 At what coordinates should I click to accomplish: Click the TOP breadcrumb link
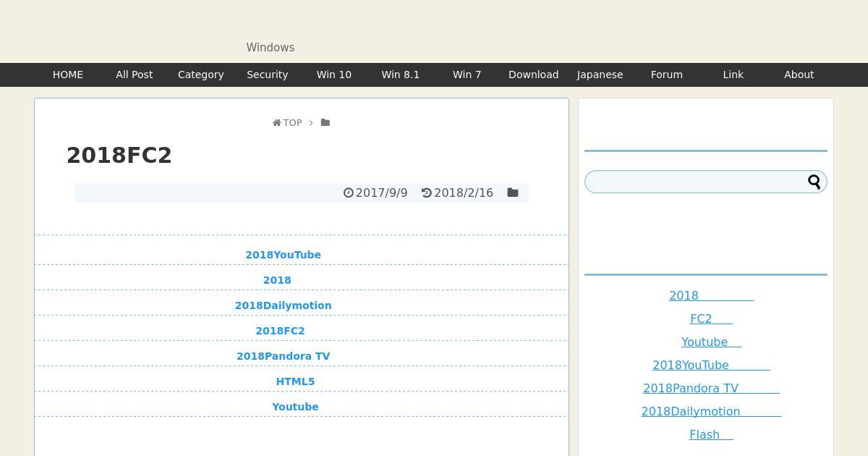point(292,123)
